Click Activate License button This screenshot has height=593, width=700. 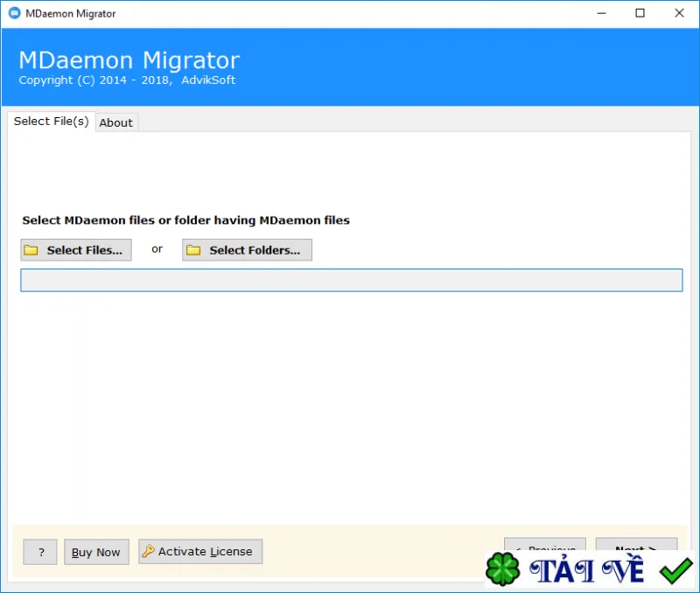tap(200, 552)
